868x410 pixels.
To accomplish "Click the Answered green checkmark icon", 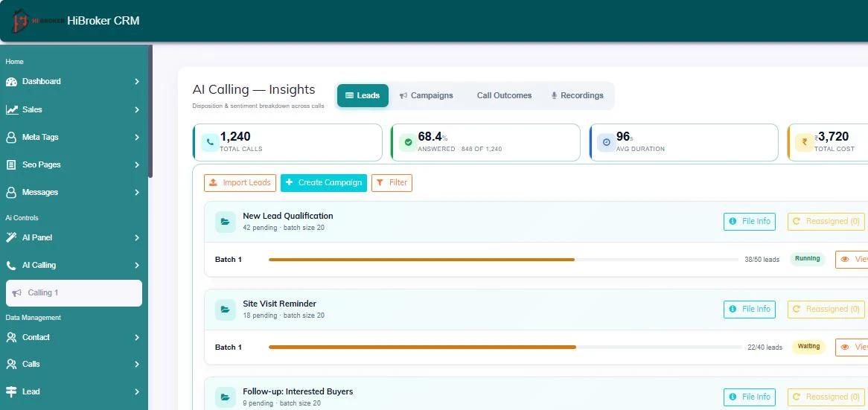I will (409, 142).
